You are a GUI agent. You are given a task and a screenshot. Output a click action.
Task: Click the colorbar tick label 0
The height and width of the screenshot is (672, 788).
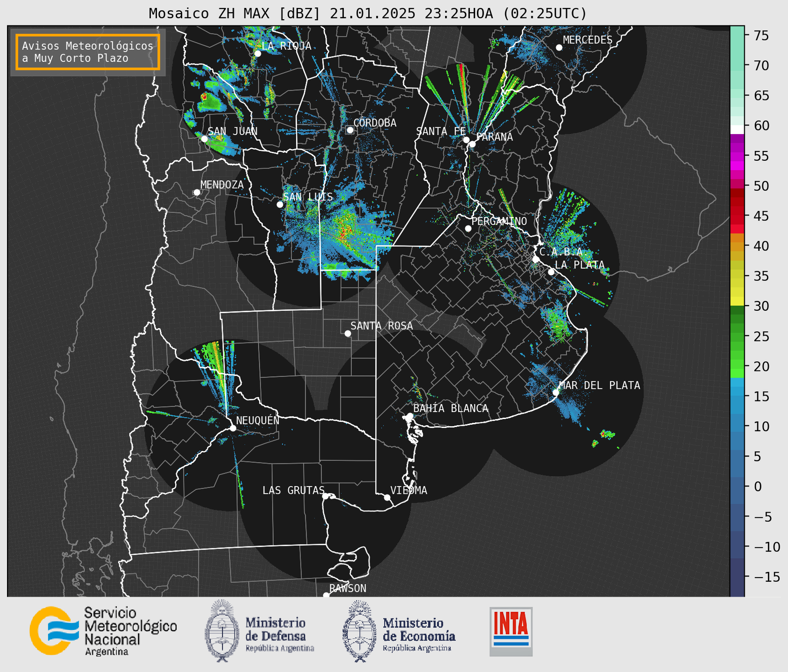tap(758, 486)
